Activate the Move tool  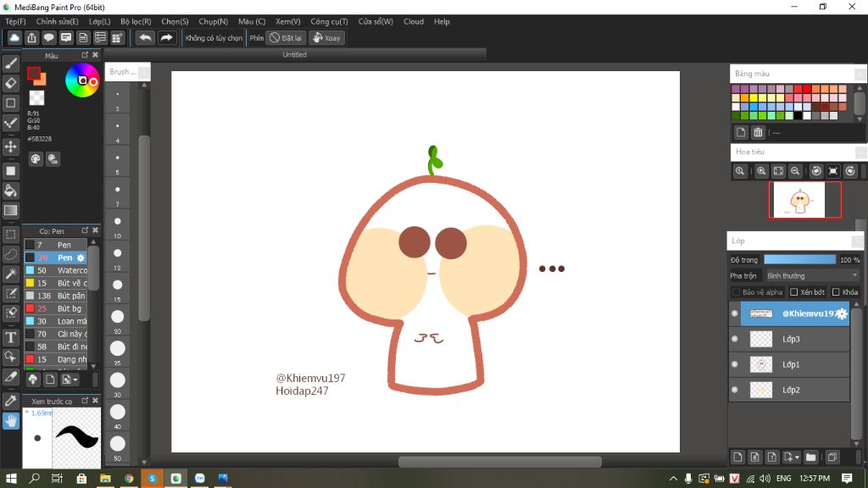(x=11, y=147)
